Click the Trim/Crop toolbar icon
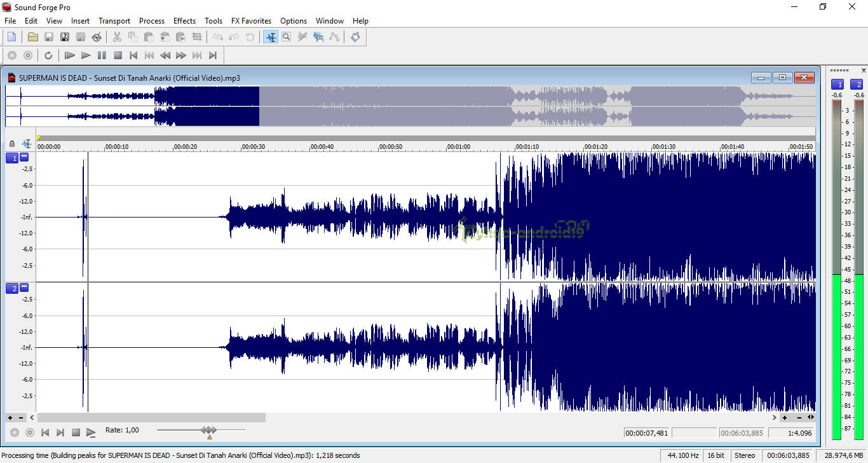This screenshot has width=868, height=463. [197, 37]
